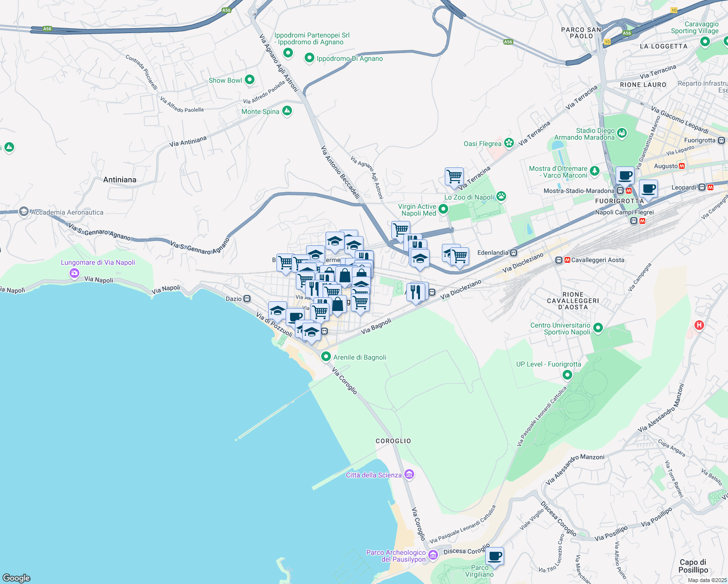Click school pin near Via di Pozzuoli

click(x=277, y=311)
